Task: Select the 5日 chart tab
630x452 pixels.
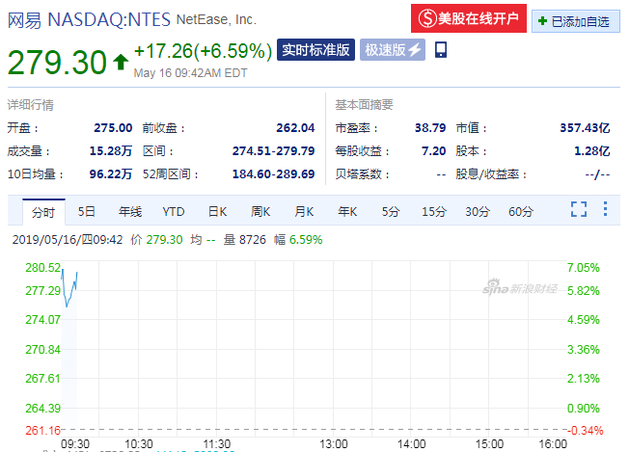Action: pyautogui.click(x=86, y=211)
